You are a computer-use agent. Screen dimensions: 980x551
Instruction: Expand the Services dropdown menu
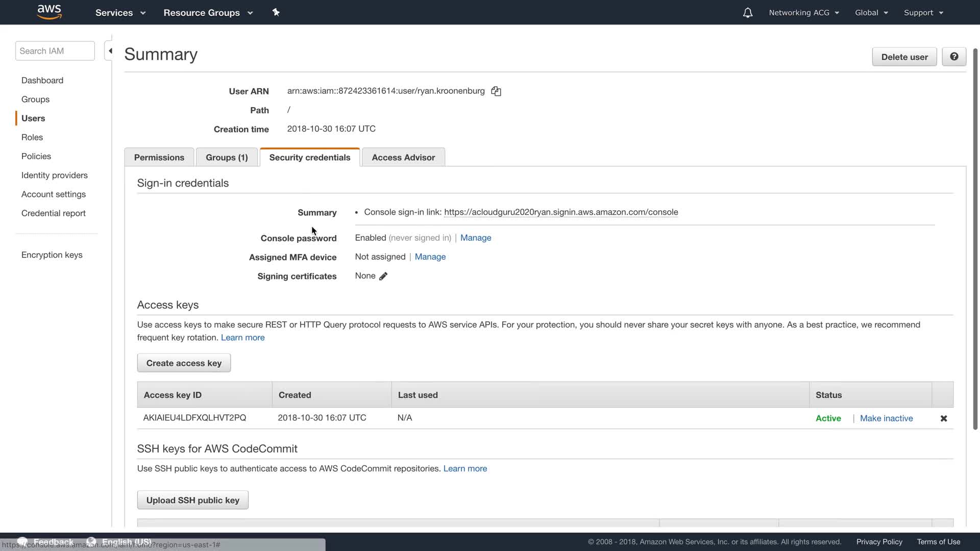pyautogui.click(x=120, y=13)
